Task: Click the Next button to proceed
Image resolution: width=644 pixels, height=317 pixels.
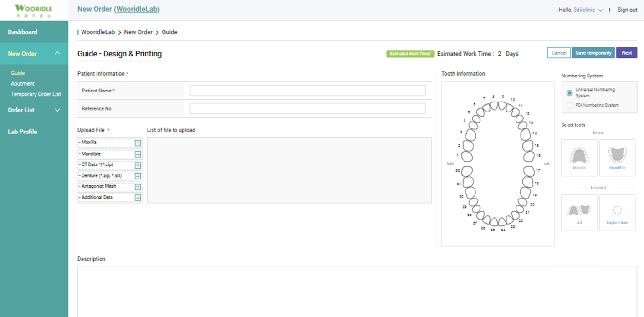Action: 627,52
